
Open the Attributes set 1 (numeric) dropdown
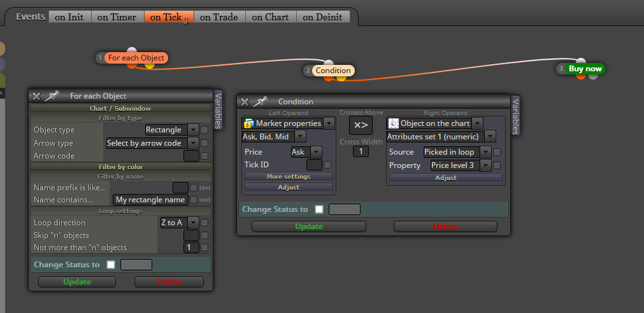point(441,137)
